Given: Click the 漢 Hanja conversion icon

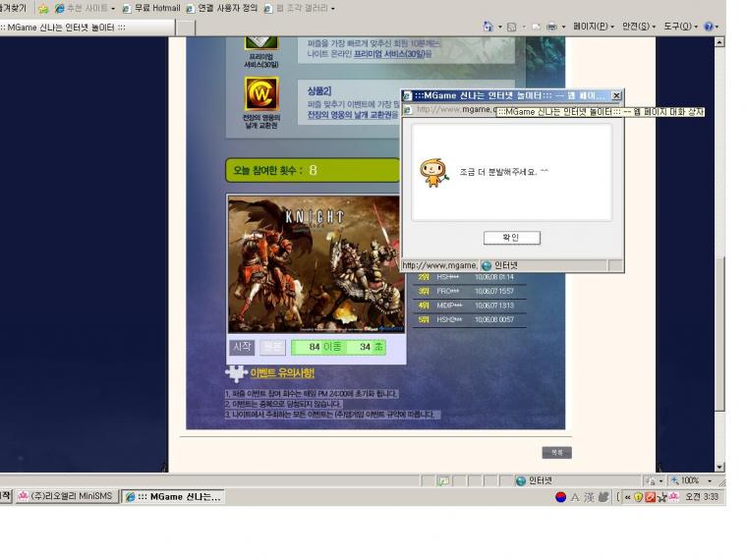Looking at the screenshot, I should coord(590,497).
